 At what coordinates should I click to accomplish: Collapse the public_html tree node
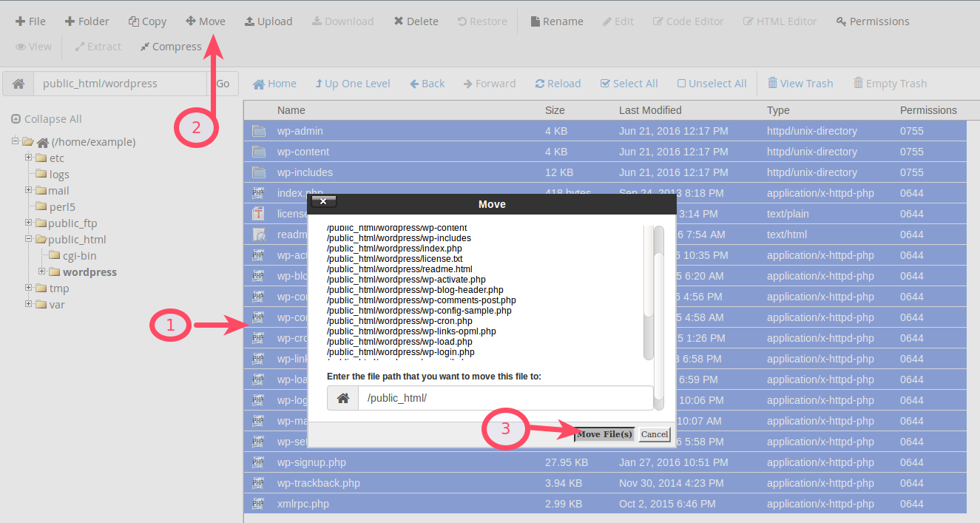(x=28, y=239)
